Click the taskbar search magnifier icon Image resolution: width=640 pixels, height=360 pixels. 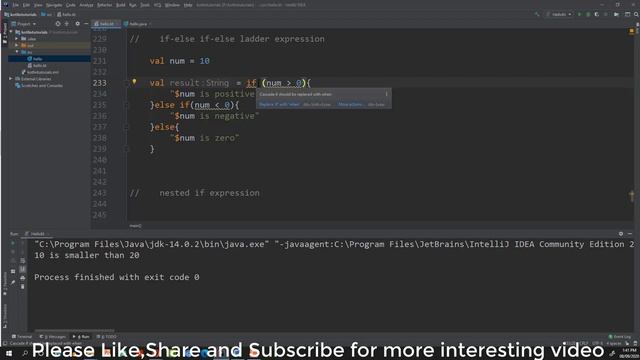(x=25, y=353)
